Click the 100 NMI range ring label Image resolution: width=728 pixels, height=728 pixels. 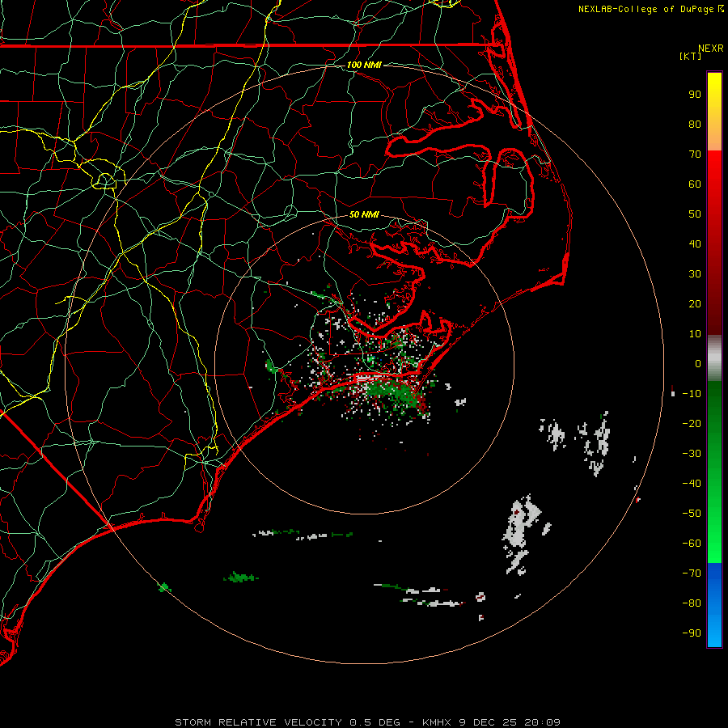(364, 65)
